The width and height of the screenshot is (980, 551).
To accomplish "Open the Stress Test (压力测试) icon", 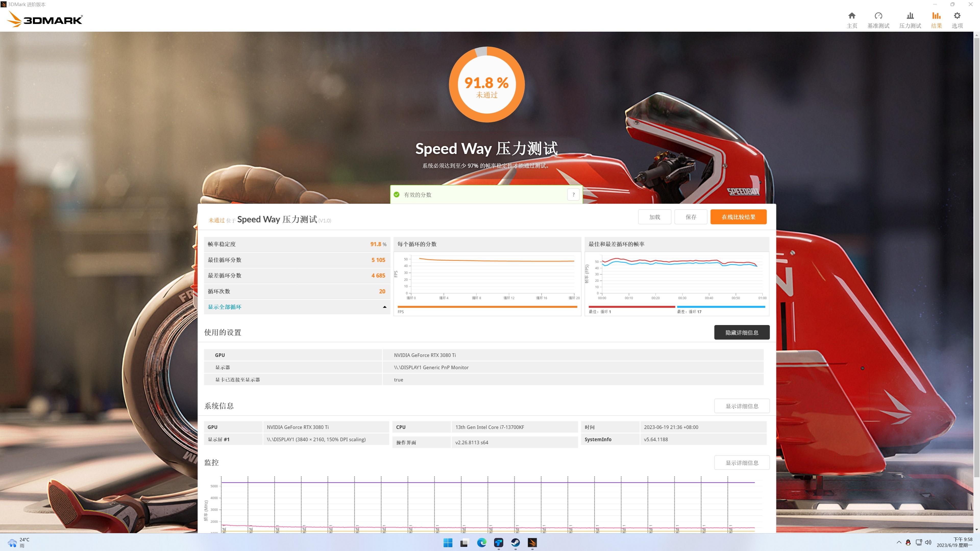I will [x=910, y=16].
